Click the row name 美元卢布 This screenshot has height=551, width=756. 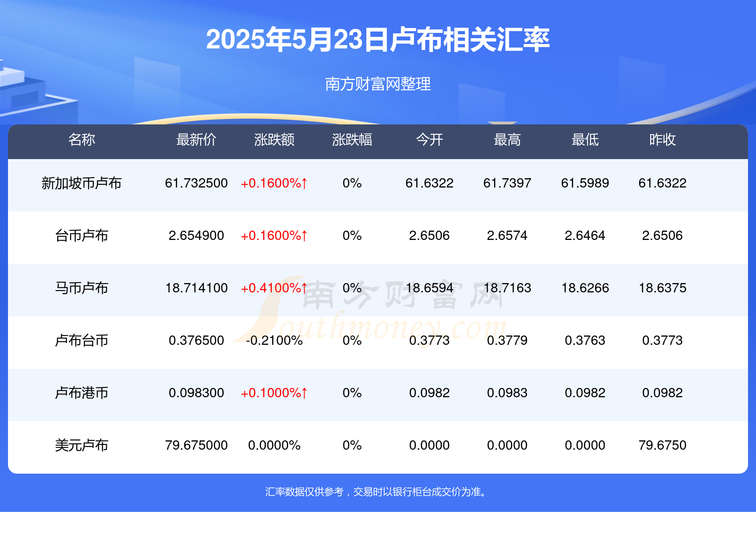[x=82, y=445]
